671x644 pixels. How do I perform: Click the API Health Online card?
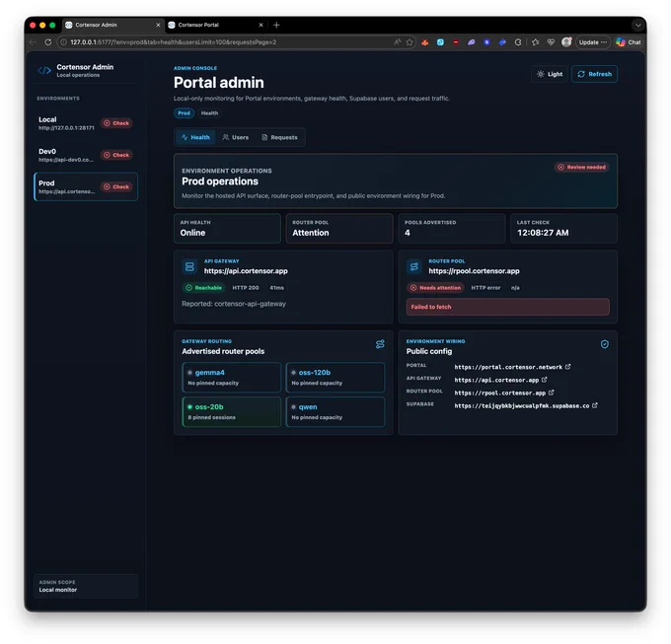pyautogui.click(x=227, y=229)
